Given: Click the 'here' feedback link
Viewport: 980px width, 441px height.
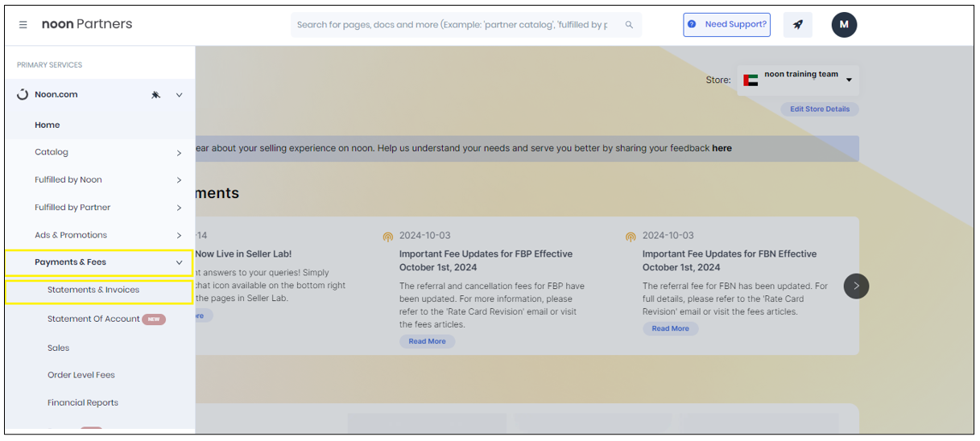Looking at the screenshot, I should click(722, 148).
